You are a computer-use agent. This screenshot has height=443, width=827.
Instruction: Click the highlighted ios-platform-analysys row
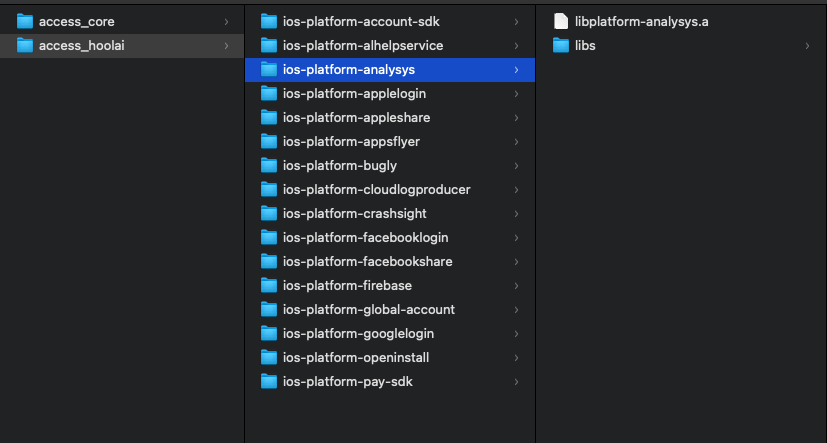tap(390, 70)
